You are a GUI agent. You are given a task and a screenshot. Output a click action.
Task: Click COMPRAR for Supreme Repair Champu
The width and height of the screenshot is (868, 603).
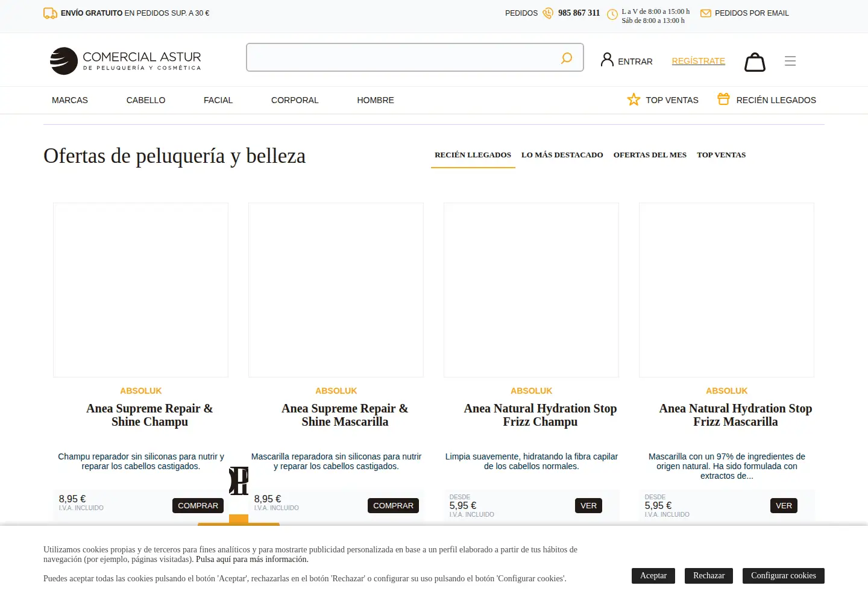(198, 505)
